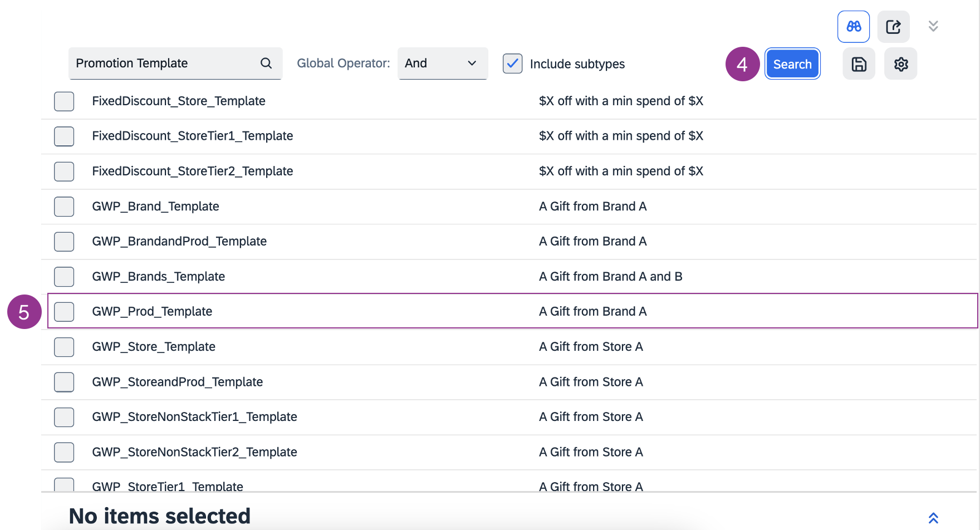Click the binoculars advanced search icon
This screenshot has width=980, height=530.
pos(853,27)
